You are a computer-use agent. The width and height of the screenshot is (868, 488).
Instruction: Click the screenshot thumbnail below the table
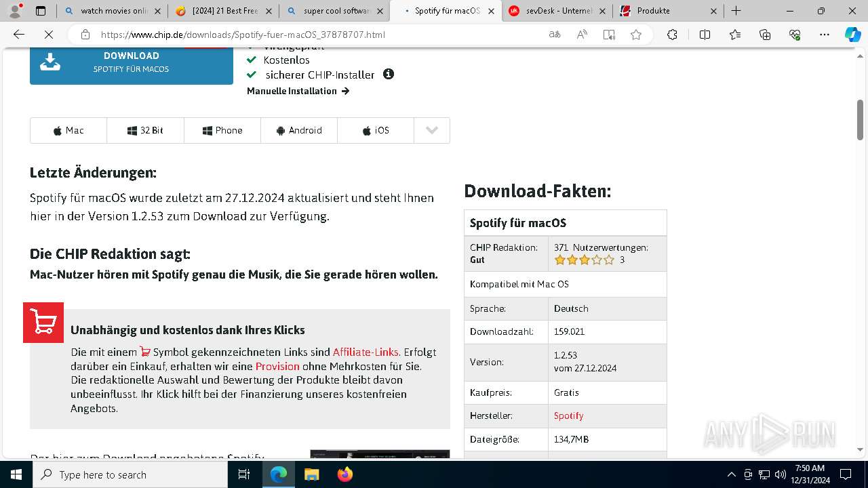[380, 453]
